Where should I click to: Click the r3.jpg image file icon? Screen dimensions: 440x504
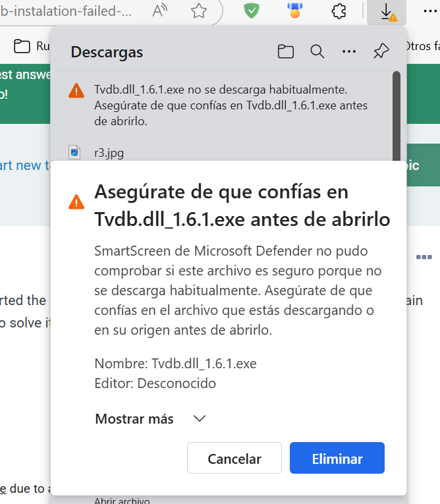point(74,152)
